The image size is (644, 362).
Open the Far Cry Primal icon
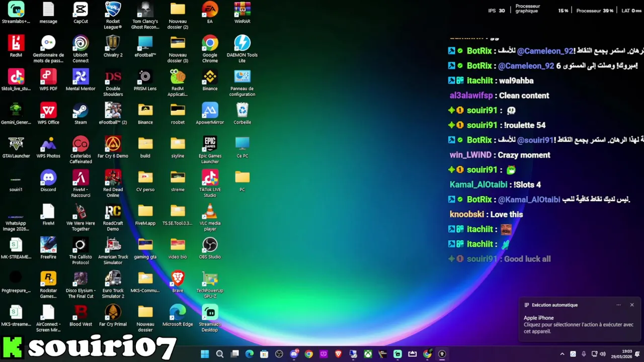113,316
